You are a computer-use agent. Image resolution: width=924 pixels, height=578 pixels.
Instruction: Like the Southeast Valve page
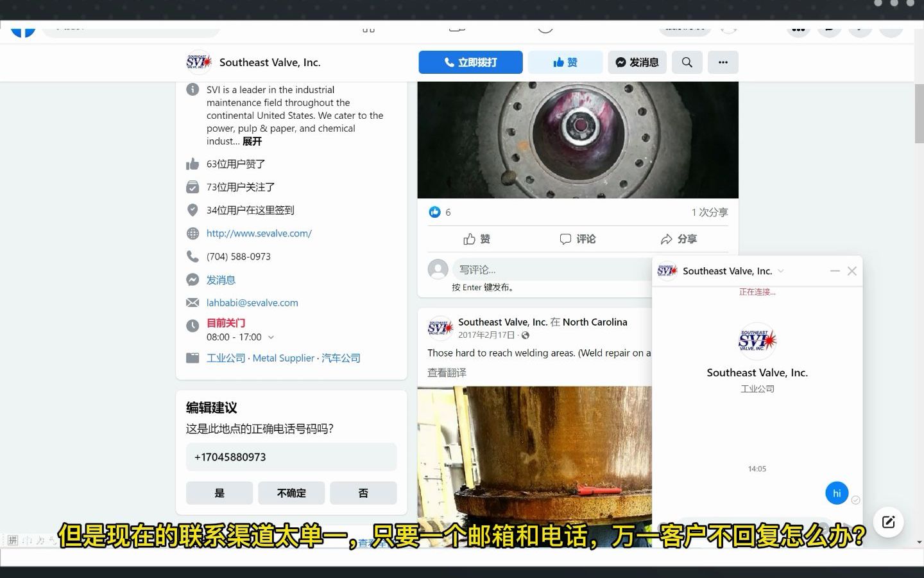(565, 62)
